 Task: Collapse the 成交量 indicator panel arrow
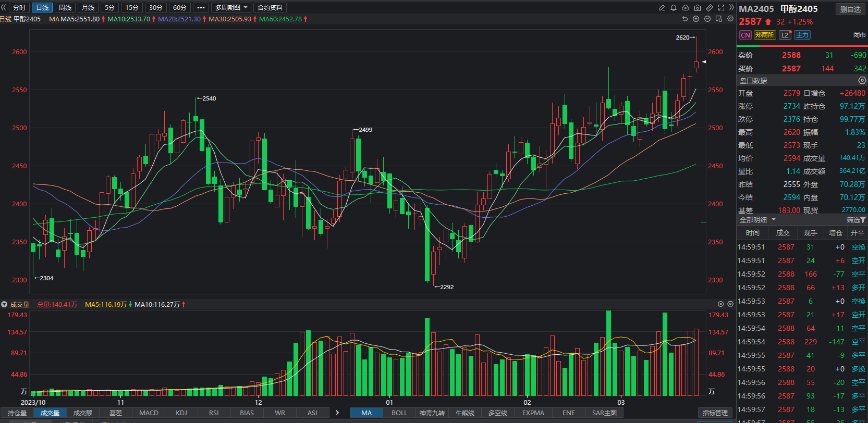tap(4, 304)
